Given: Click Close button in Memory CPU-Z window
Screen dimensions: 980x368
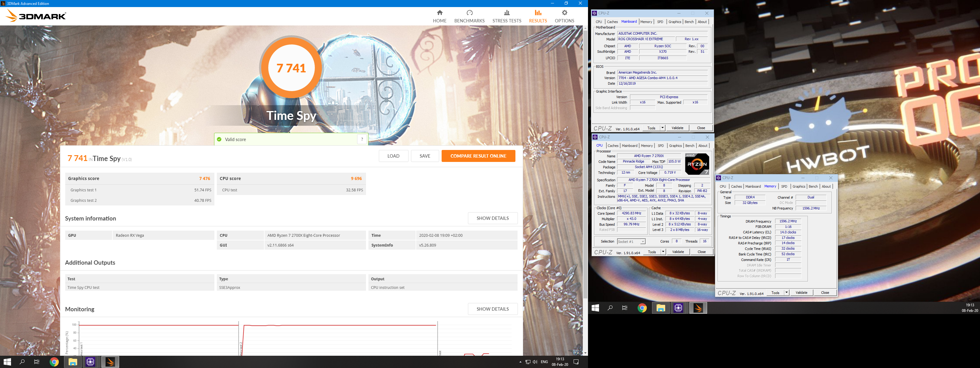Looking at the screenshot, I should tap(825, 293).
